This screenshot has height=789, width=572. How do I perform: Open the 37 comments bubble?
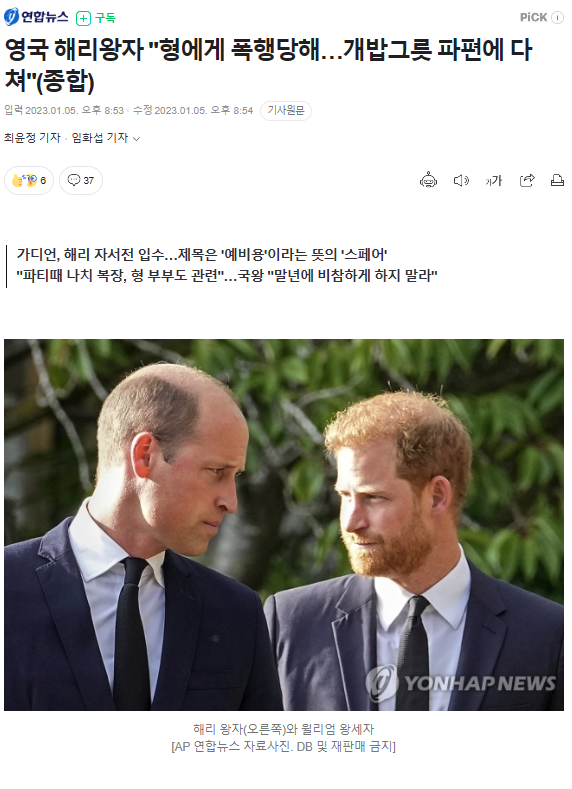(x=81, y=180)
